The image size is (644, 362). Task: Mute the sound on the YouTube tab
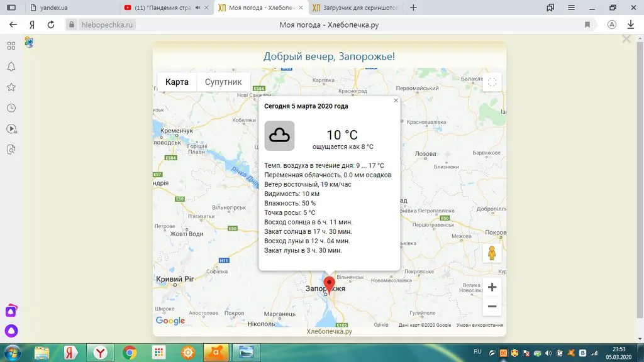[x=198, y=8]
